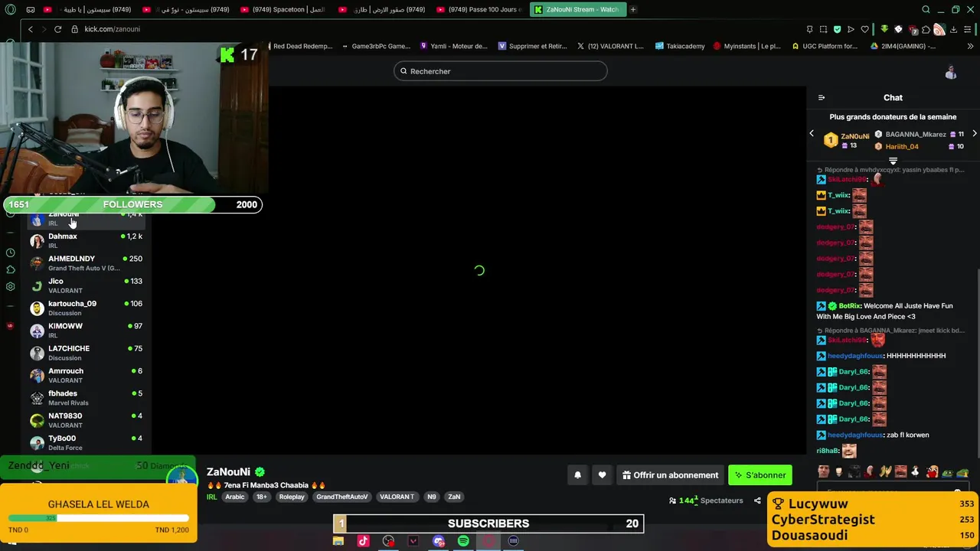Screen dimensions: 980x551
Task: Click Offrir un abonnement button
Action: click(x=670, y=475)
